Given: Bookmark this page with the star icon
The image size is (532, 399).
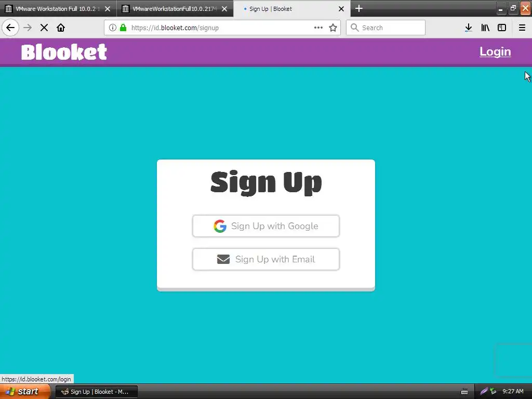Looking at the screenshot, I should tap(333, 28).
